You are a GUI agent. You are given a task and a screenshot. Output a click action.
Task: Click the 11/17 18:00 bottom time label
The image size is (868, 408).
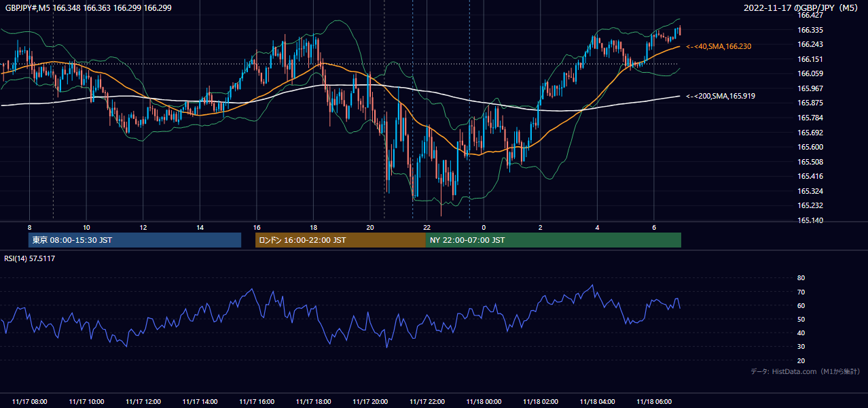point(313,402)
